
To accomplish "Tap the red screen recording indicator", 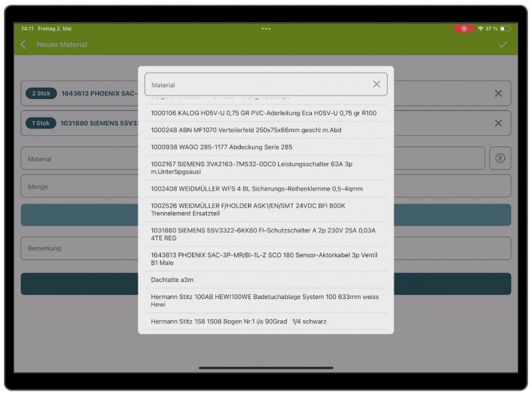I will [x=464, y=29].
